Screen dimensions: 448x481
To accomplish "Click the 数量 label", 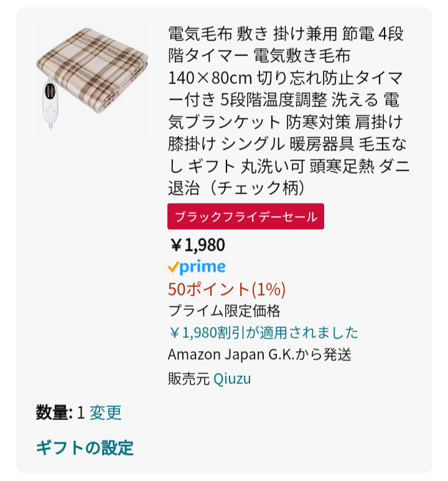I will (x=54, y=413).
